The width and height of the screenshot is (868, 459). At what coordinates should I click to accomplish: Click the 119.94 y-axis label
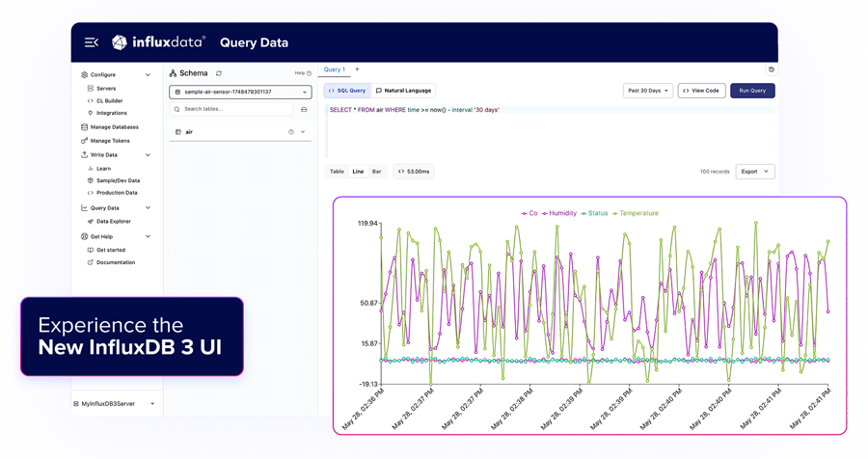coord(367,223)
